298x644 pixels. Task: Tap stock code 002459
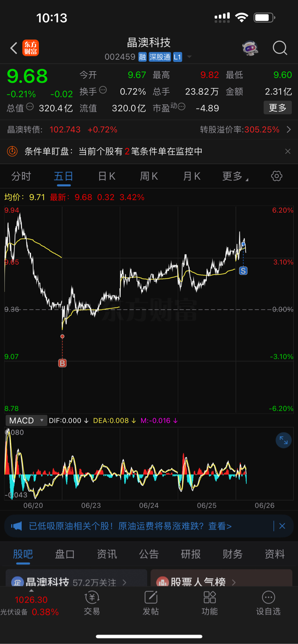(x=120, y=57)
